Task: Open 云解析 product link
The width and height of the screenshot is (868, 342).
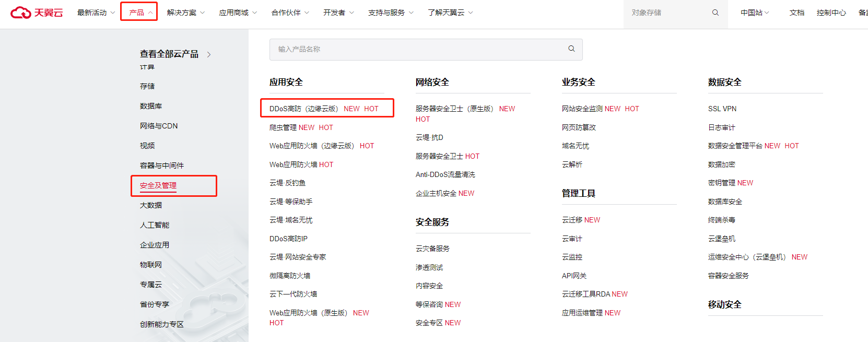Action: pyautogui.click(x=572, y=164)
